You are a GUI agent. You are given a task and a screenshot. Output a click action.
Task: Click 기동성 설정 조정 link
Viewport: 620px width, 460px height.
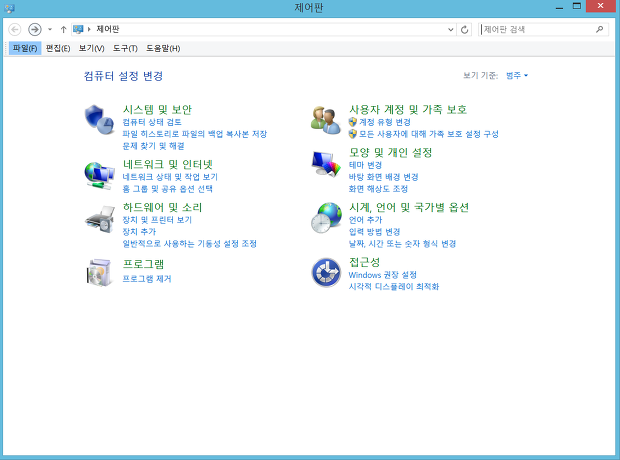click(x=189, y=243)
